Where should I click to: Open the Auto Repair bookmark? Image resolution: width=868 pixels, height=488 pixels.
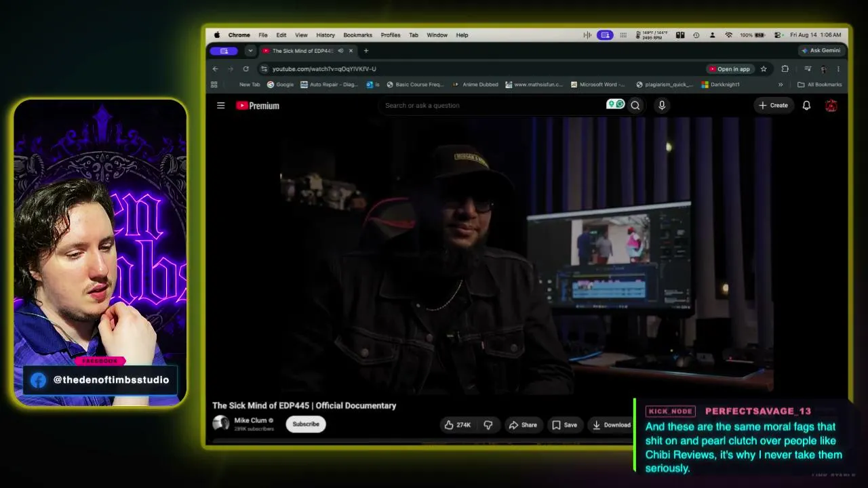click(330, 85)
